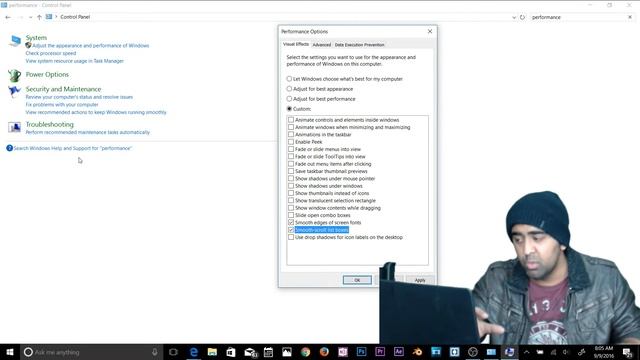Check Animations in the taskbar
Screen dimensions: 640x360
pos(291,134)
